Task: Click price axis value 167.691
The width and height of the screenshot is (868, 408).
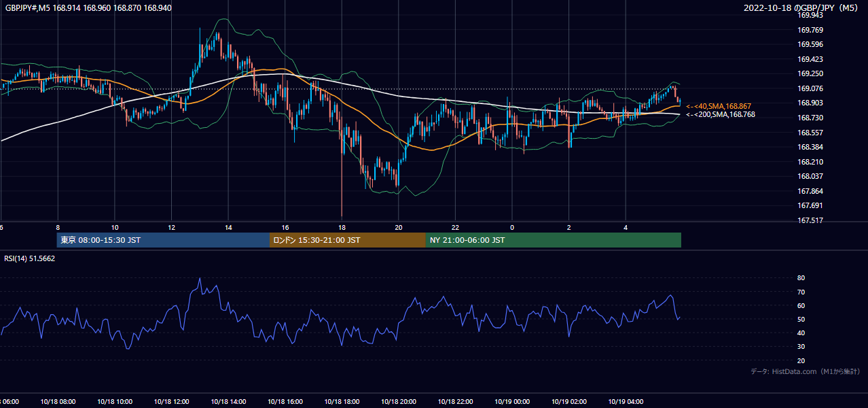Action: [810, 205]
